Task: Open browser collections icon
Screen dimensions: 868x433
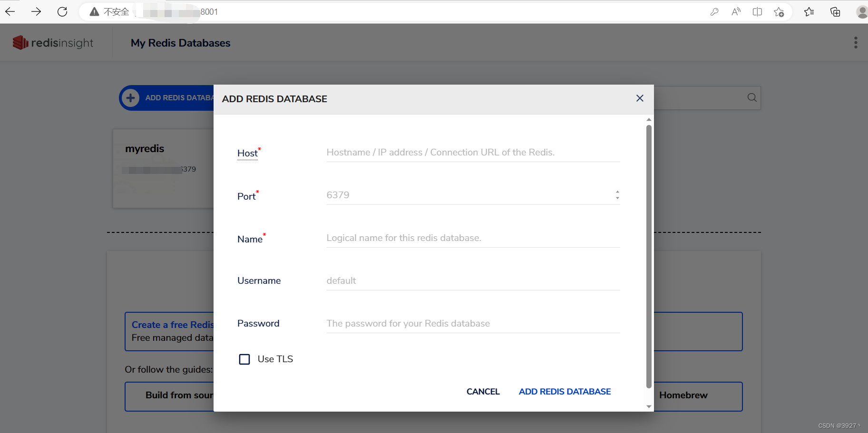Action: [835, 12]
